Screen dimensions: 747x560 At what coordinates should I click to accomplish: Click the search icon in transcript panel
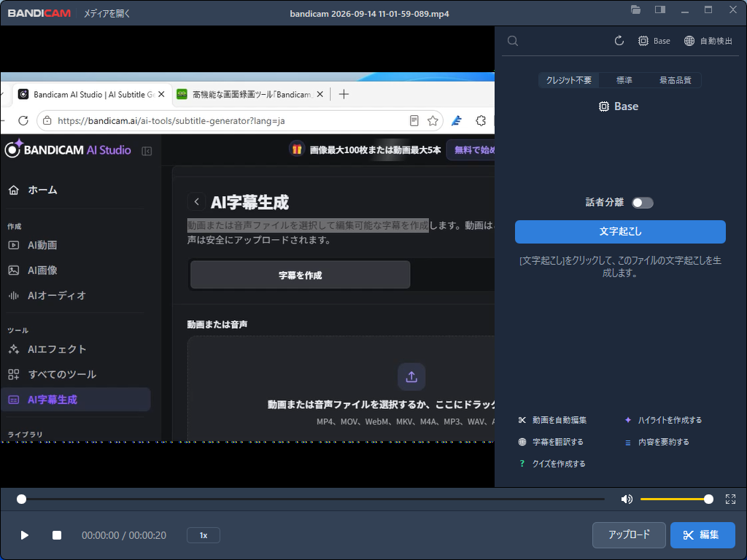[513, 41]
